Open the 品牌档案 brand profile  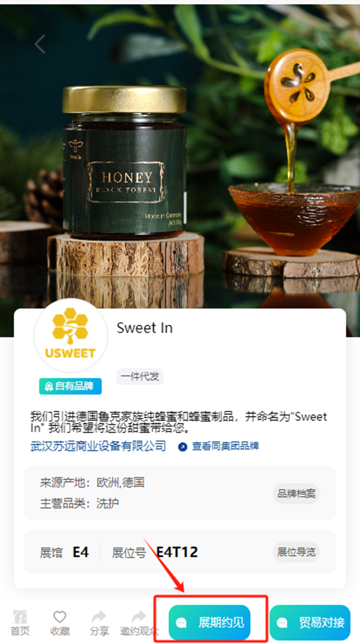pyautogui.click(x=297, y=493)
